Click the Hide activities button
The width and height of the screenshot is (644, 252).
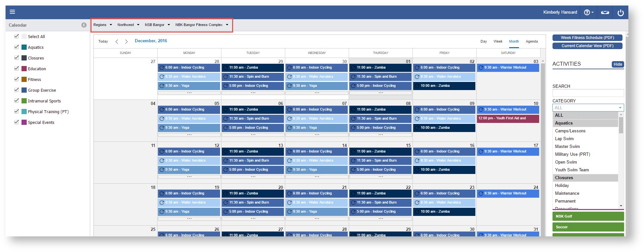point(618,64)
